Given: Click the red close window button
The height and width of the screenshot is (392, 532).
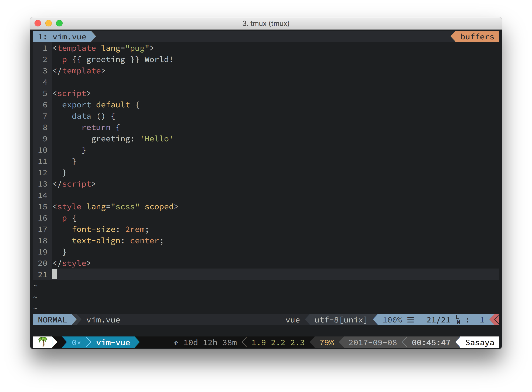Looking at the screenshot, I should point(38,23).
